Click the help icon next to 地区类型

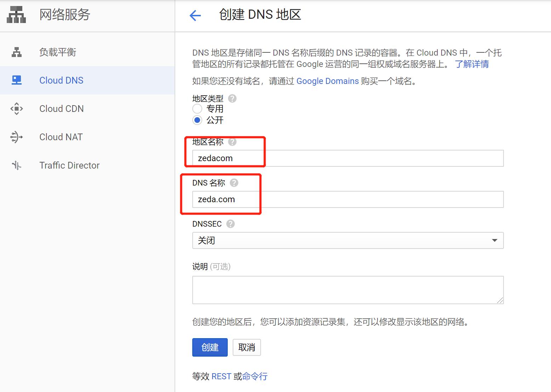232,98
